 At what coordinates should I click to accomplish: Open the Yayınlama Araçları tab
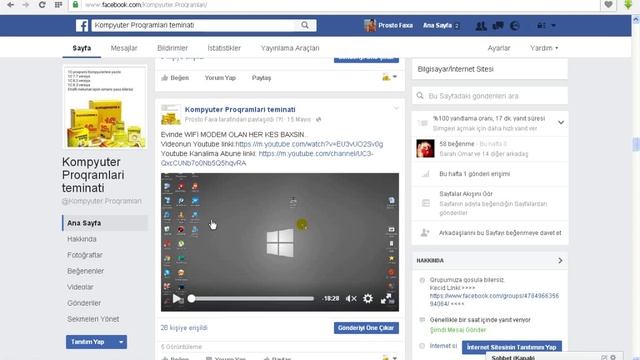pyautogui.click(x=290, y=48)
